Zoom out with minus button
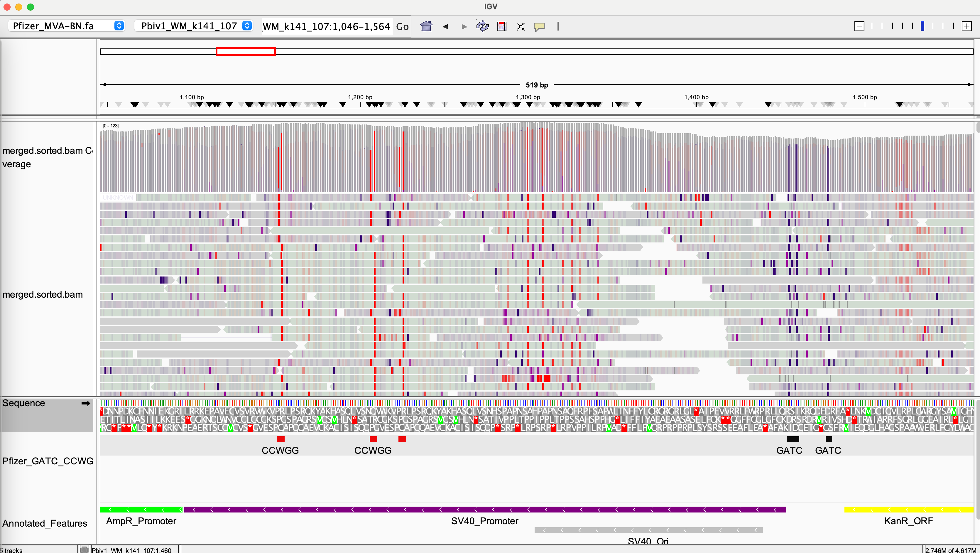This screenshot has width=980, height=553. 859,26
